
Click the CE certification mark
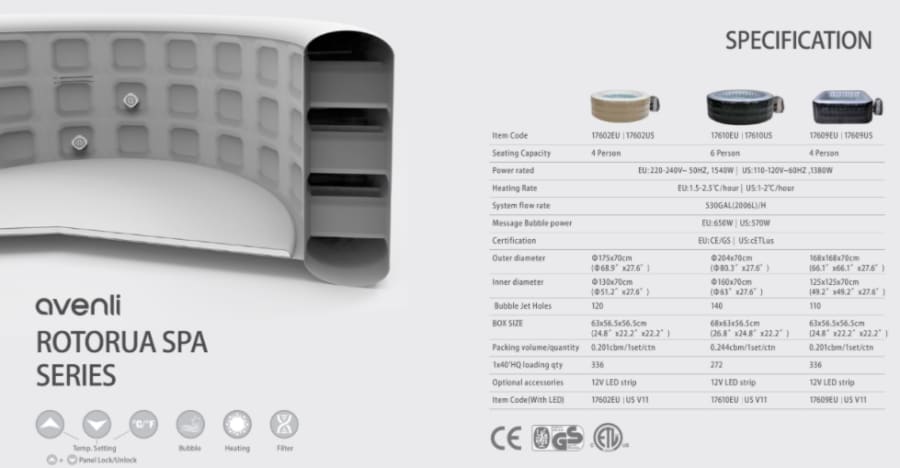[505, 439]
